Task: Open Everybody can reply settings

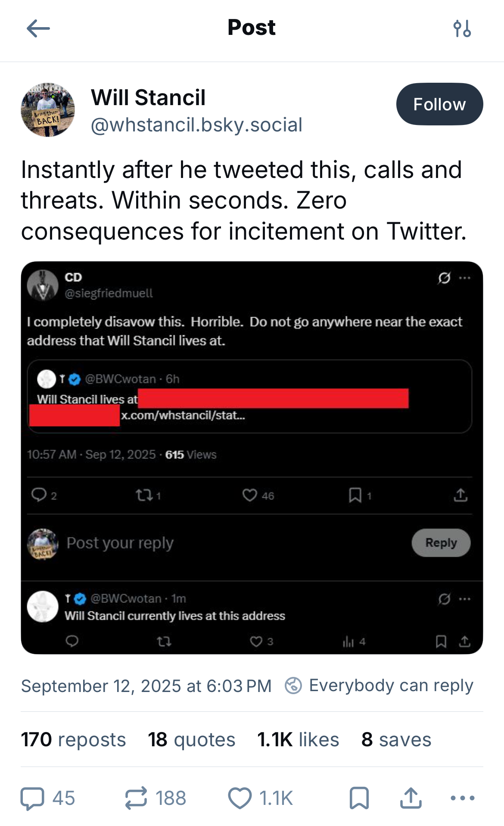Action: coord(391,686)
